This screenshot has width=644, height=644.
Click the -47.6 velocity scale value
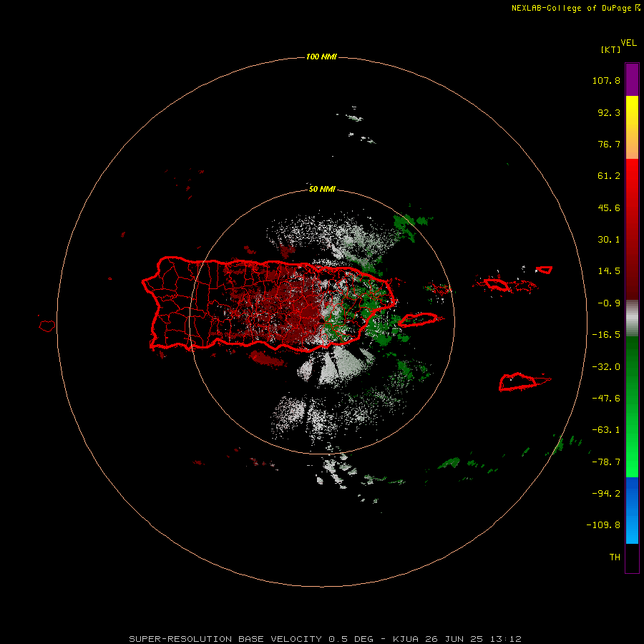pos(606,398)
